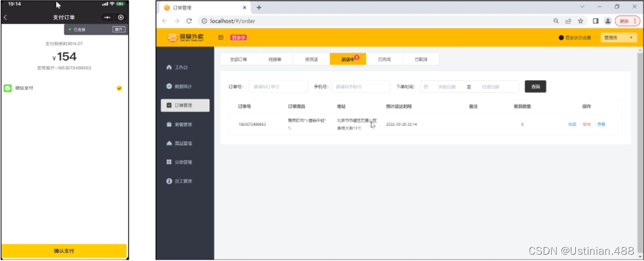
Task: Bookmark this page with star icon
Action: (x=580, y=21)
